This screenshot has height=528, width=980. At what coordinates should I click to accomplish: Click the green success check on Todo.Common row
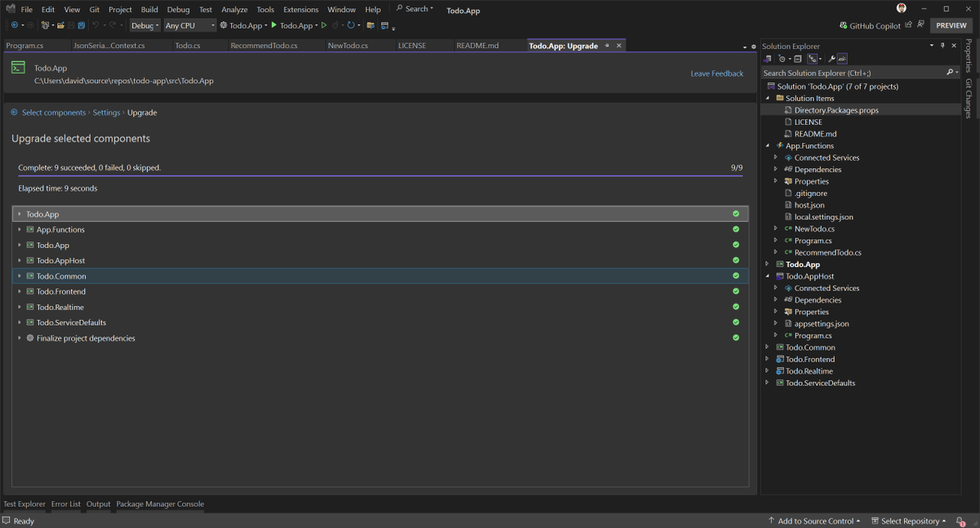click(736, 276)
